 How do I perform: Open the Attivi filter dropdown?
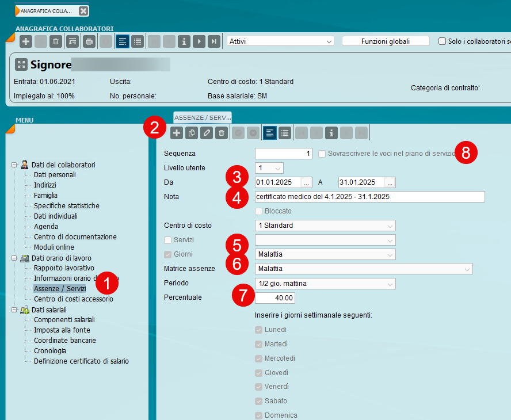281,41
